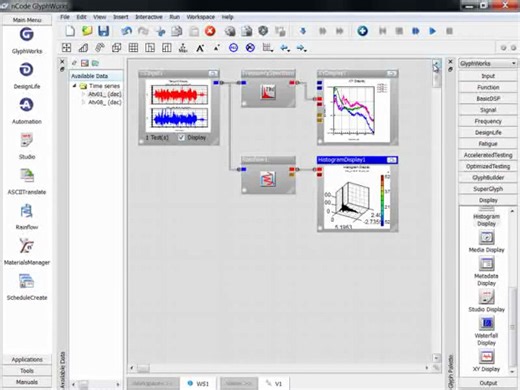The height and width of the screenshot is (390, 520).
Task: Open the Insert menu
Action: click(121, 17)
